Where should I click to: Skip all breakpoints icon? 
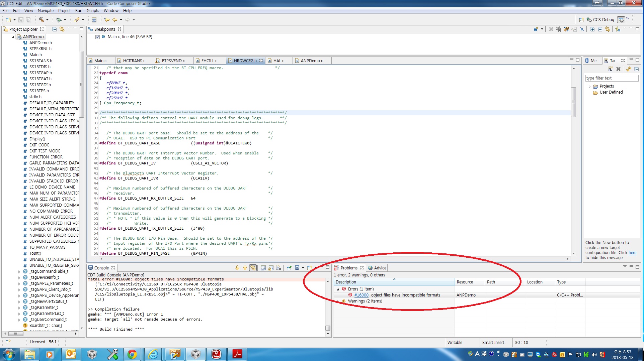pyautogui.click(x=582, y=29)
